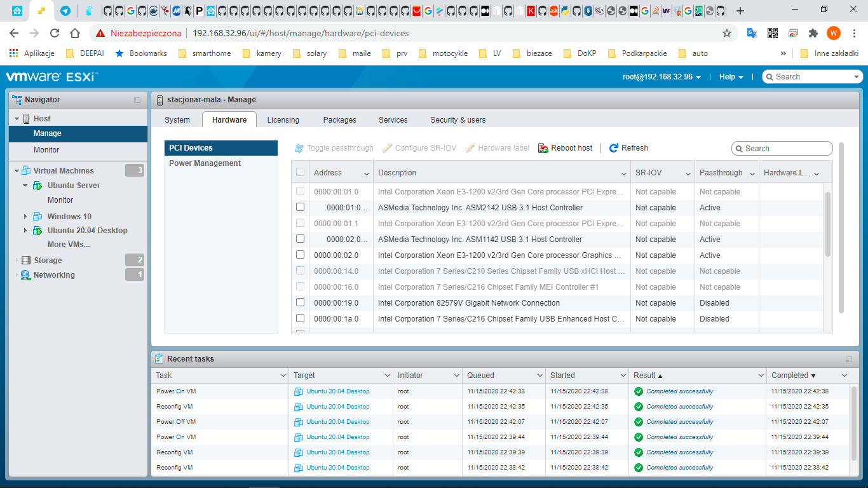Open the Chrome profile avatar W
This screenshot has width=868, height=488.
[x=834, y=33]
